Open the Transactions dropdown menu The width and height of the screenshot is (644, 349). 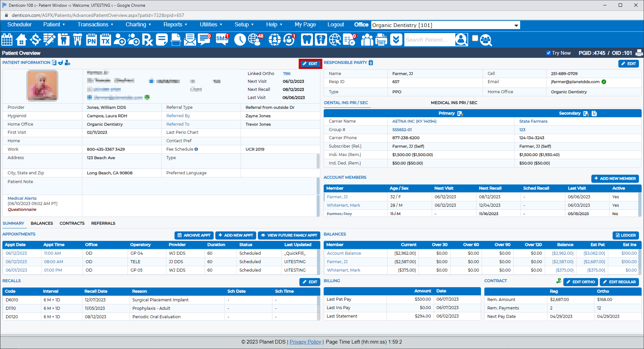click(x=95, y=25)
